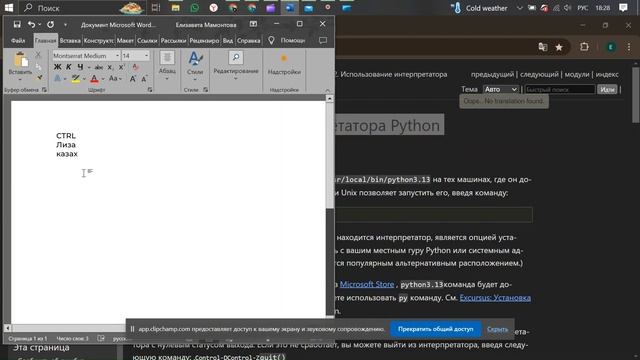Switch to the Справка tab
Screen dimensions: 640x360
coord(248,40)
